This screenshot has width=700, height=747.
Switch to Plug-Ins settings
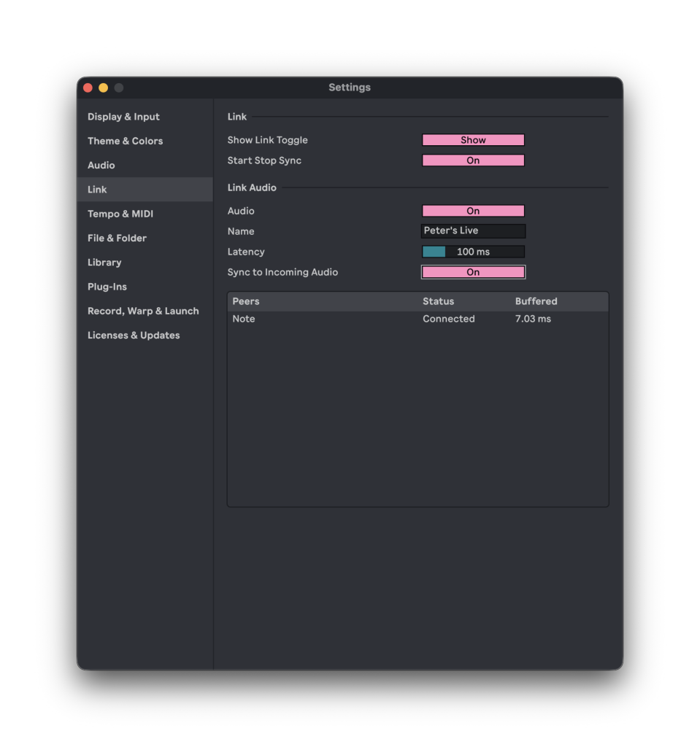click(107, 287)
